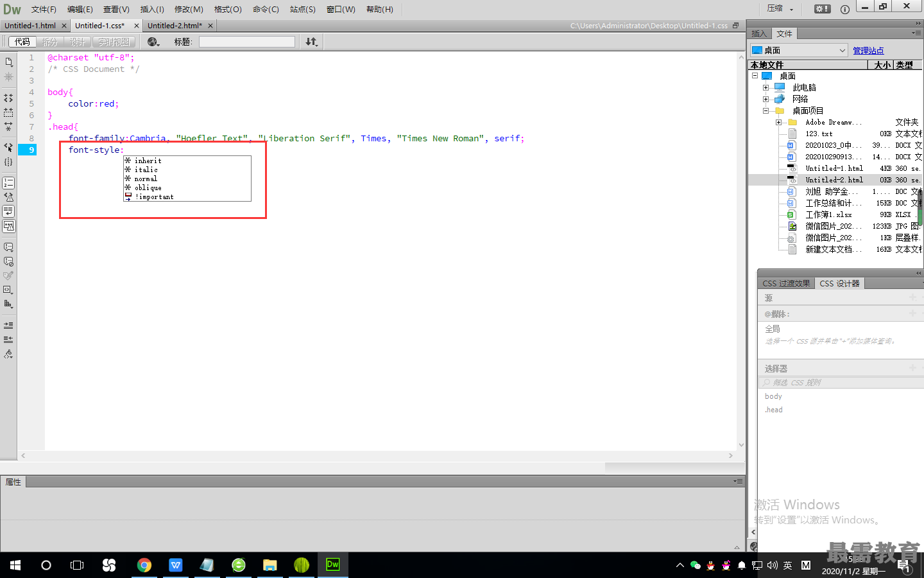This screenshot has height=578, width=924.
Task: Open the 修改(M) menu
Action: (189, 9)
